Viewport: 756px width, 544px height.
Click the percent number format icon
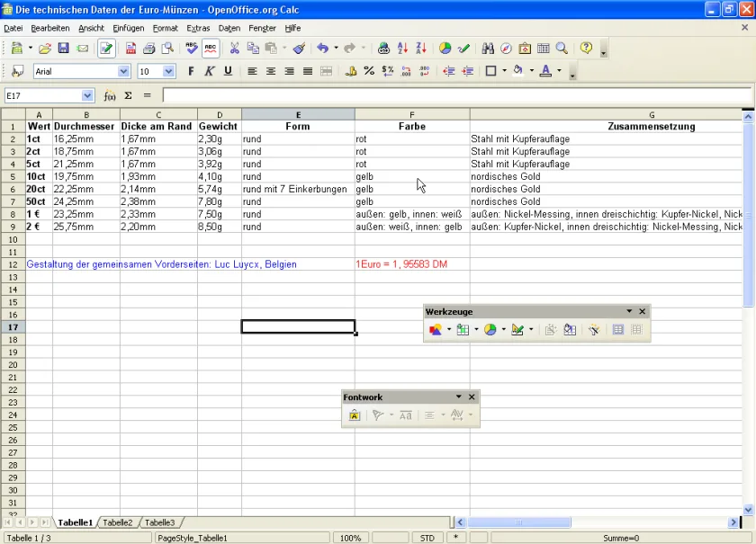pyautogui.click(x=369, y=71)
